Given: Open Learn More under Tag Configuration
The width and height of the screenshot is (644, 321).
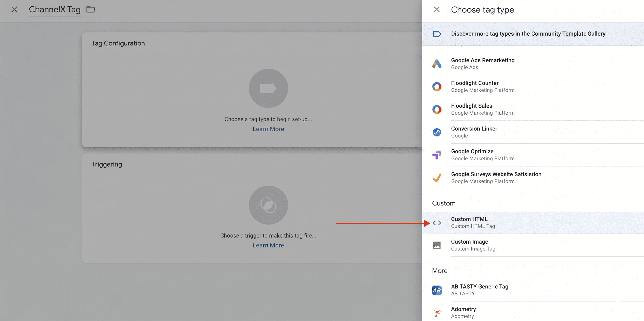Looking at the screenshot, I should pos(268,129).
